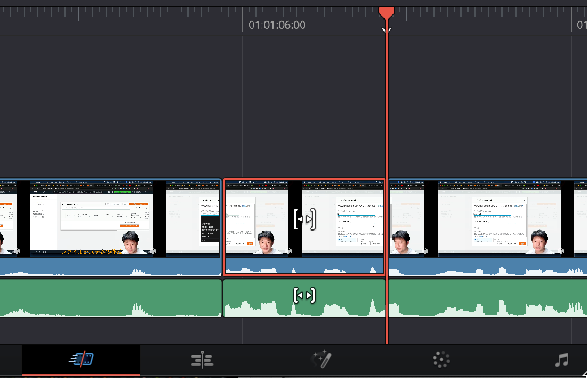Select the video clip left of the selected clip
The height and width of the screenshot is (378, 587).
tap(110, 227)
